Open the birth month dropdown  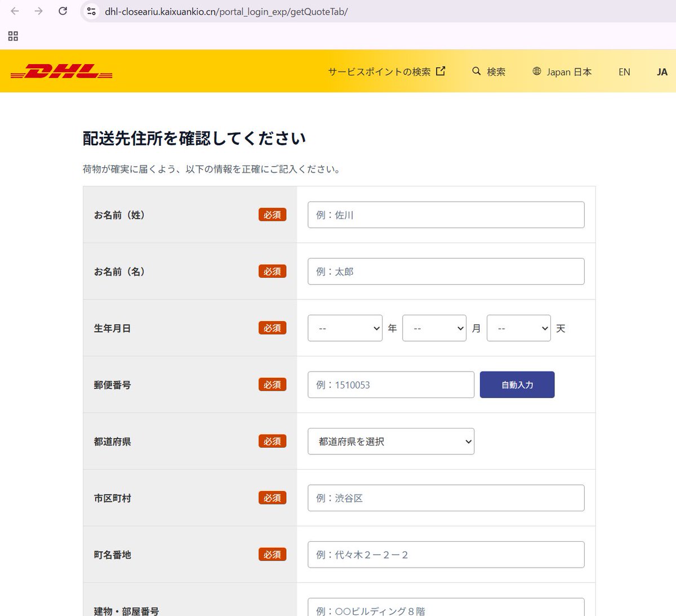(x=434, y=328)
